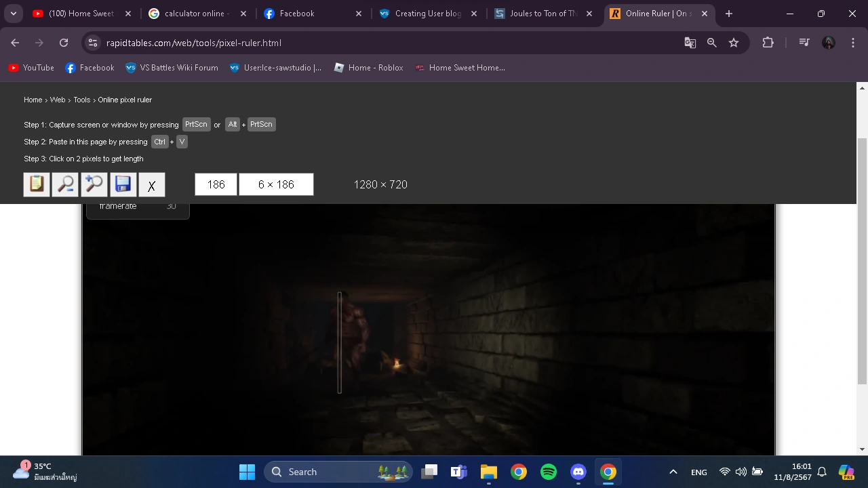Open the Extensions puzzle icon
The height and width of the screenshot is (488, 868).
click(x=768, y=43)
